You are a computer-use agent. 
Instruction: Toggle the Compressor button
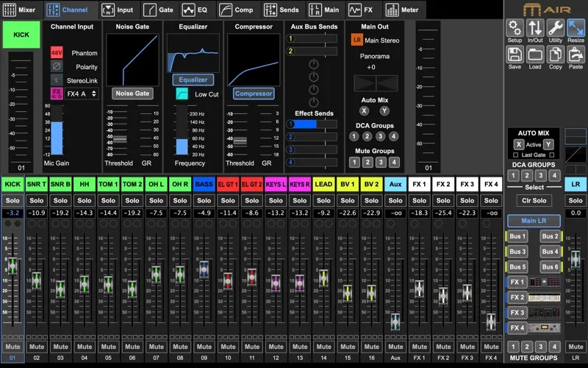tap(254, 93)
